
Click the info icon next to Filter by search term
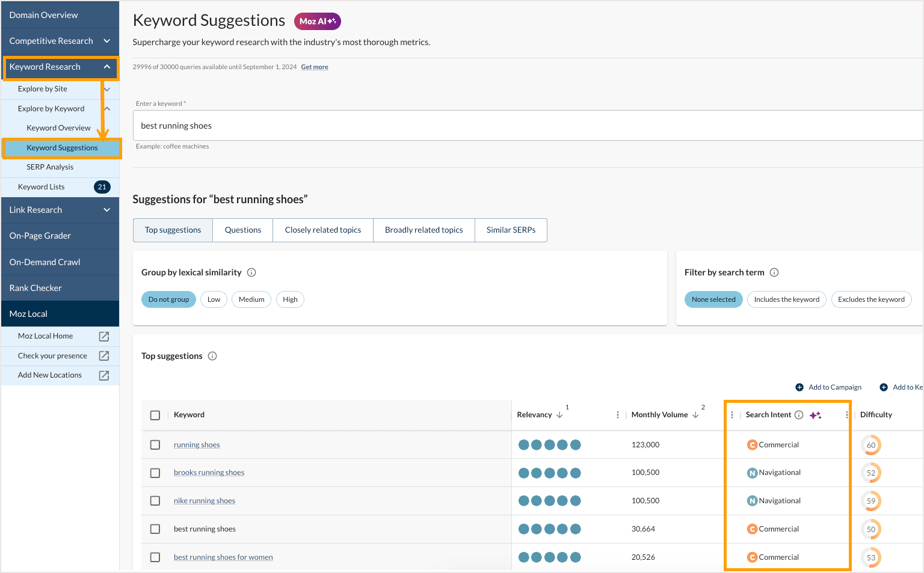coord(774,272)
